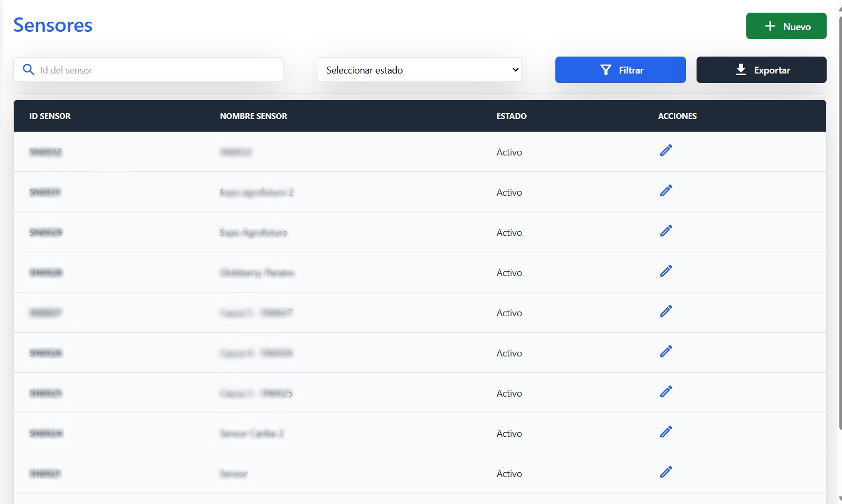Click the green Nuevo button
The width and height of the screenshot is (842, 504).
coord(786,26)
